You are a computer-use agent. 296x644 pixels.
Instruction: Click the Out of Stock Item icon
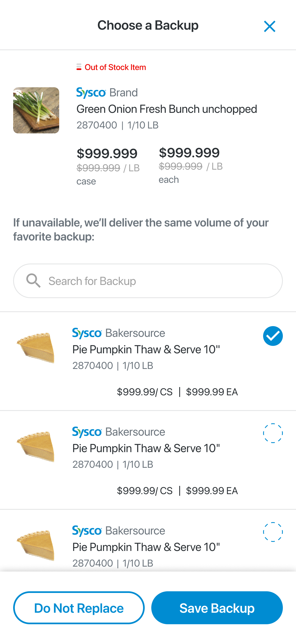click(x=79, y=67)
